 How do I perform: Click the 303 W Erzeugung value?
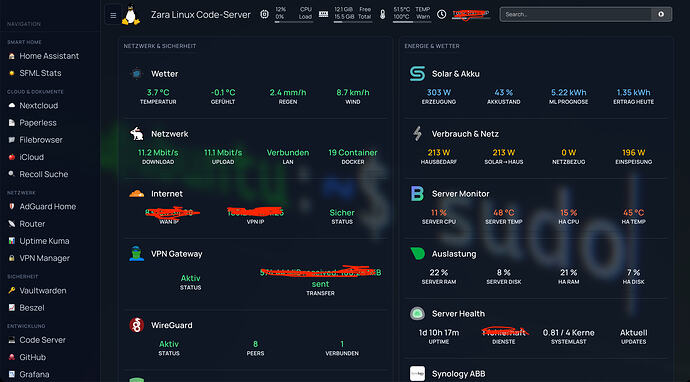(439, 92)
